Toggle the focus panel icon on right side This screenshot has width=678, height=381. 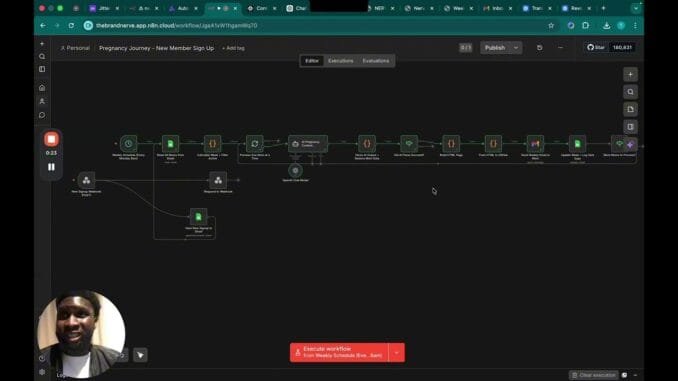coord(630,127)
